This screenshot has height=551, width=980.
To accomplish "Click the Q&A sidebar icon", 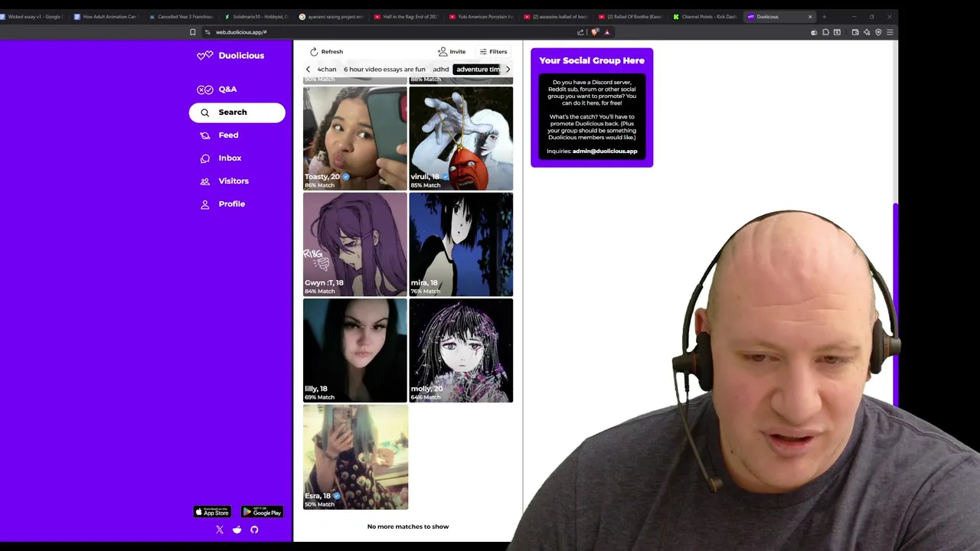I will pos(204,90).
